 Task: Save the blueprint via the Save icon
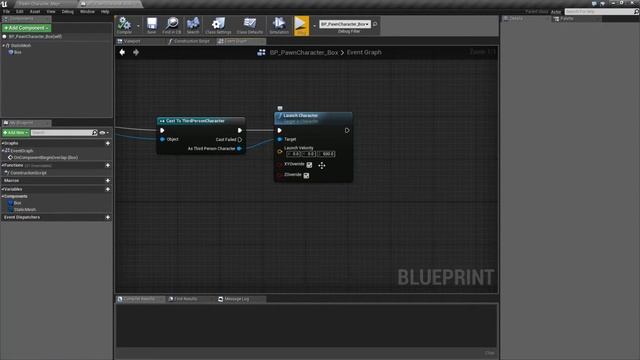coord(152,24)
